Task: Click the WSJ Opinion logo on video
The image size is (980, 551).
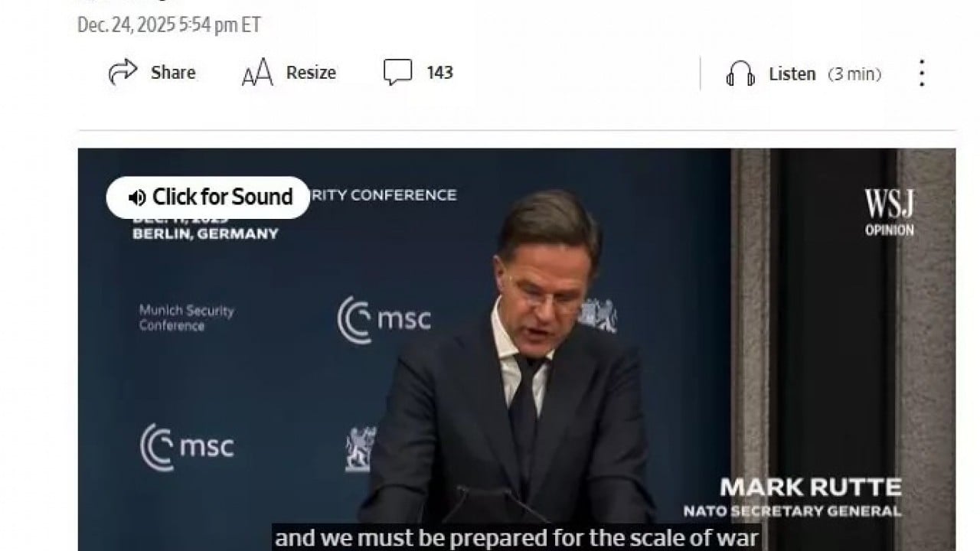Action: (x=890, y=212)
